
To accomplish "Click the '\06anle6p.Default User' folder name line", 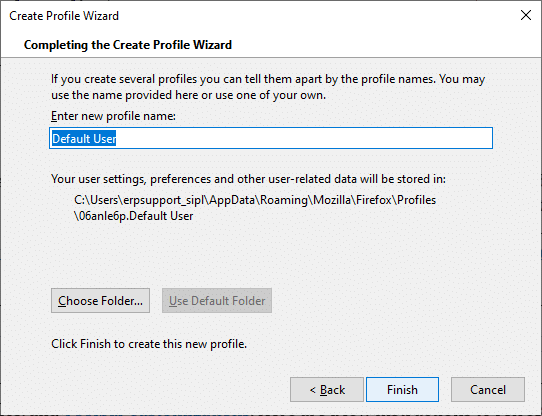I will [x=134, y=216].
